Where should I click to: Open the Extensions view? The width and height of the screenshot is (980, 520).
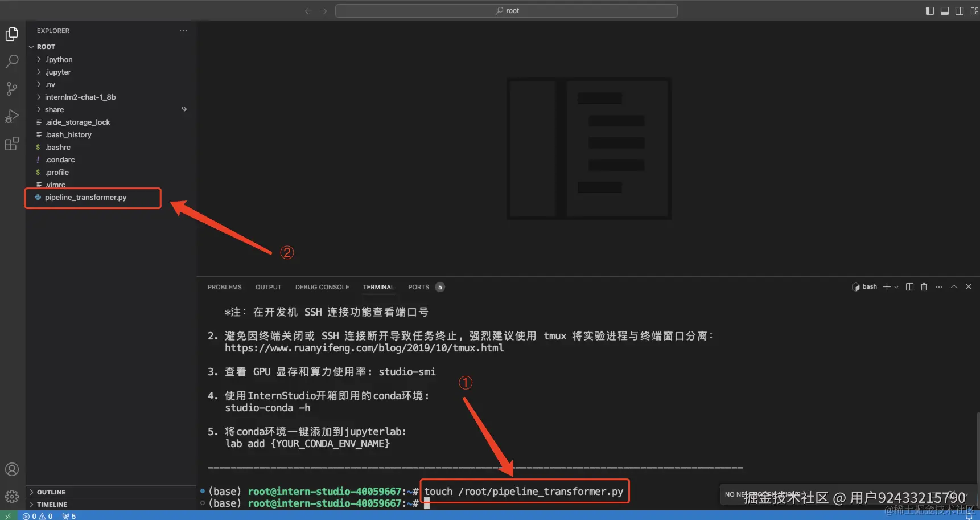pyautogui.click(x=12, y=144)
